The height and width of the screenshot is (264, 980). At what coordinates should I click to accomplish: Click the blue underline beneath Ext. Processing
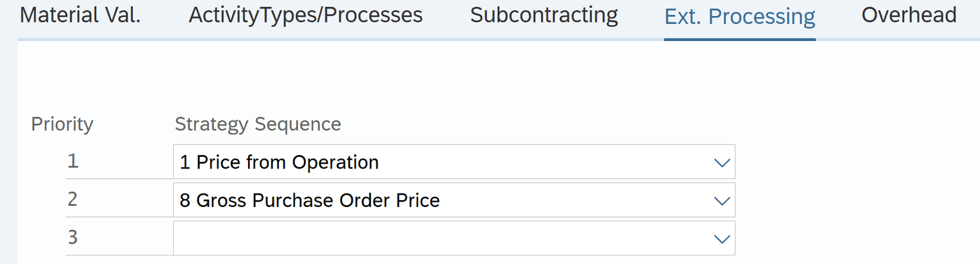pos(739,39)
